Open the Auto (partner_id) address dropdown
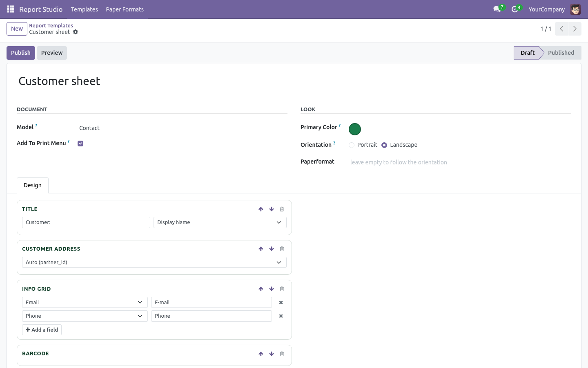This screenshot has height=368, width=588. tap(154, 263)
